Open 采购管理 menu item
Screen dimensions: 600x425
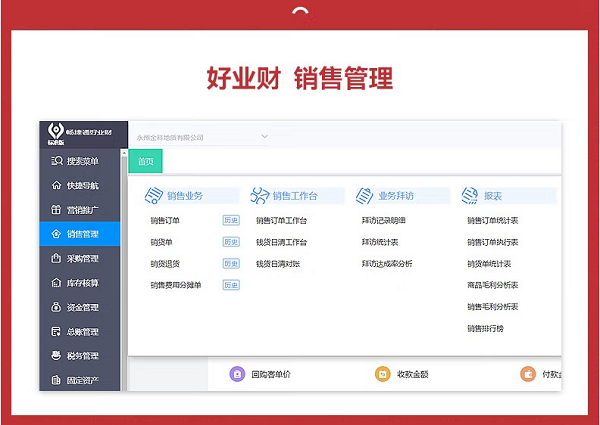coord(80,258)
